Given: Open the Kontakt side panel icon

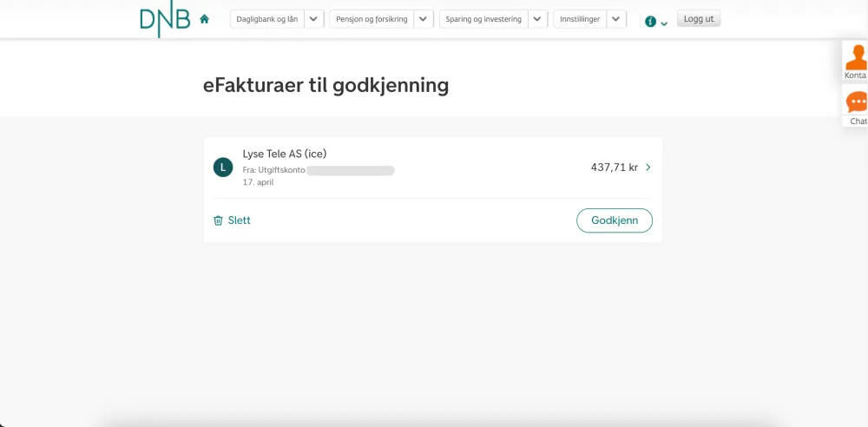Looking at the screenshot, I should click(856, 61).
